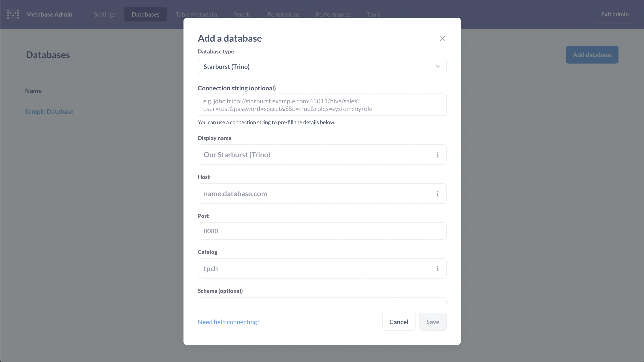Click the Schema optional field

pos(322,302)
